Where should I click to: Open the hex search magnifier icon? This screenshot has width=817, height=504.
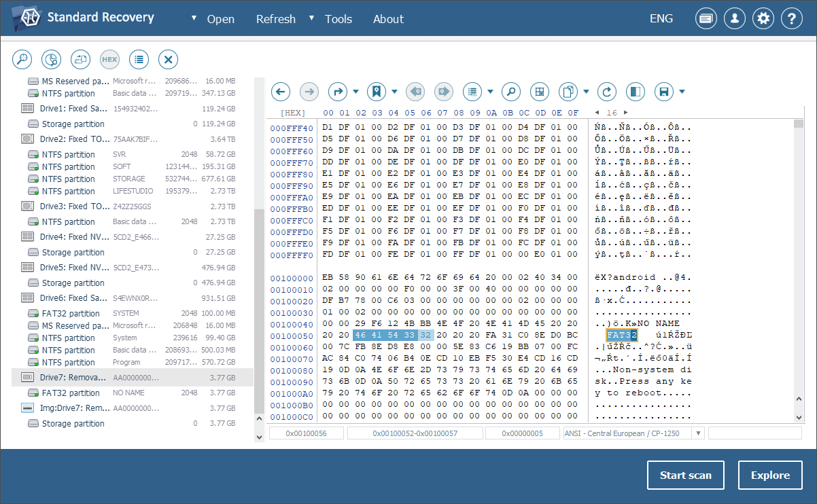click(x=511, y=91)
